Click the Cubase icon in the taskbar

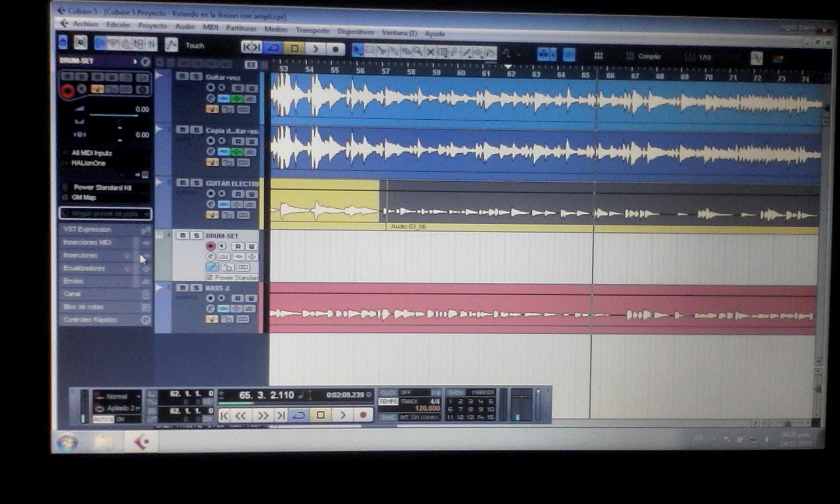pos(141,442)
